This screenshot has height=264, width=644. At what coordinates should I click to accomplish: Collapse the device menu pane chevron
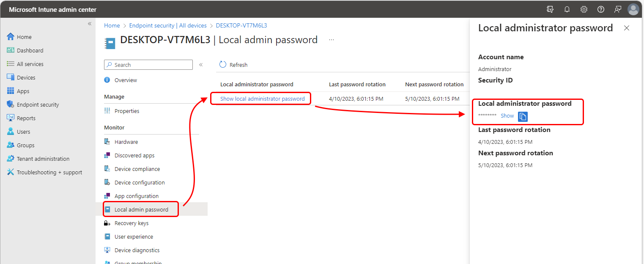(201, 65)
